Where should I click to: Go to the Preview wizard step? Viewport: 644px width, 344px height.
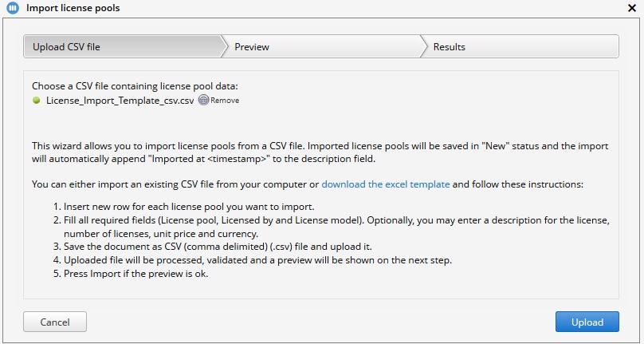click(321, 46)
